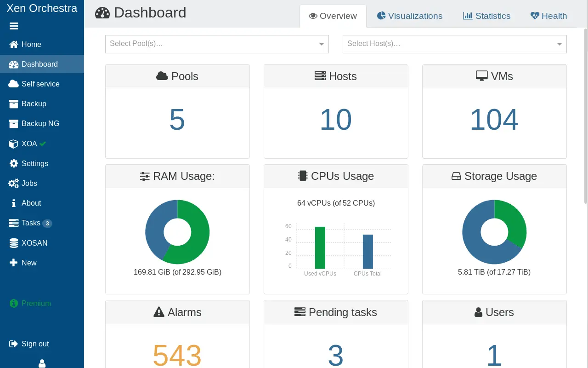
Task: Toggle the Users person icon
Action: coord(477,312)
